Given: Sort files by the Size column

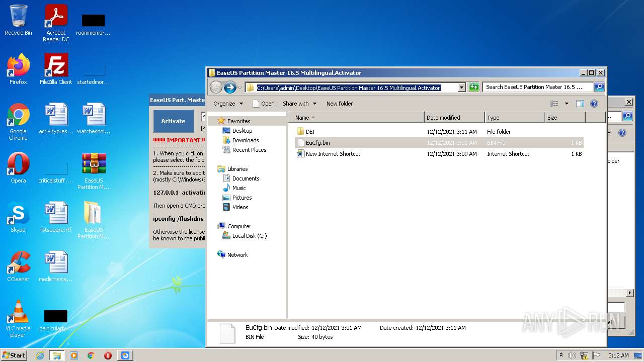Looking at the screenshot, I should coord(565,118).
